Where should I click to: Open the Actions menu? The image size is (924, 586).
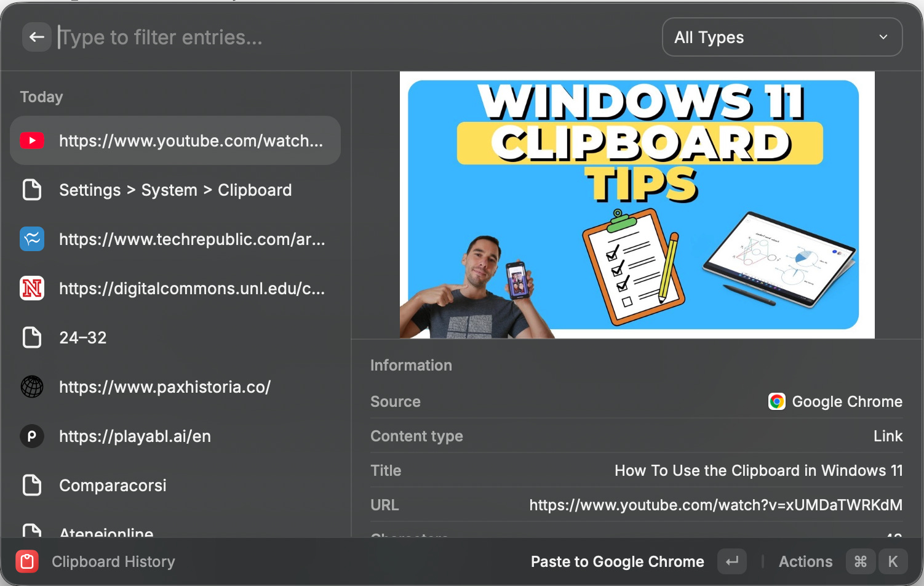pos(805,561)
